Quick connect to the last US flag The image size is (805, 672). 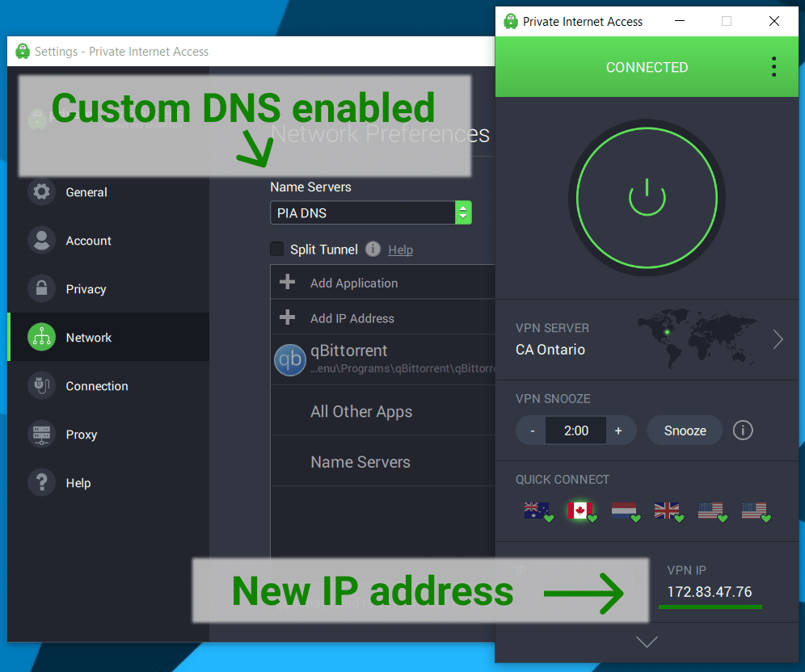click(x=756, y=511)
